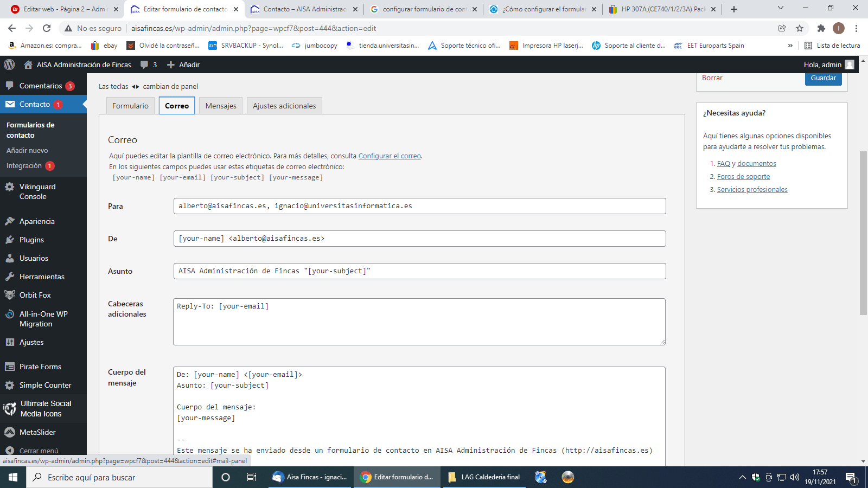Open the Chrome tab search dropdown arrow
The height and width of the screenshot is (488, 868).
point(780,8)
